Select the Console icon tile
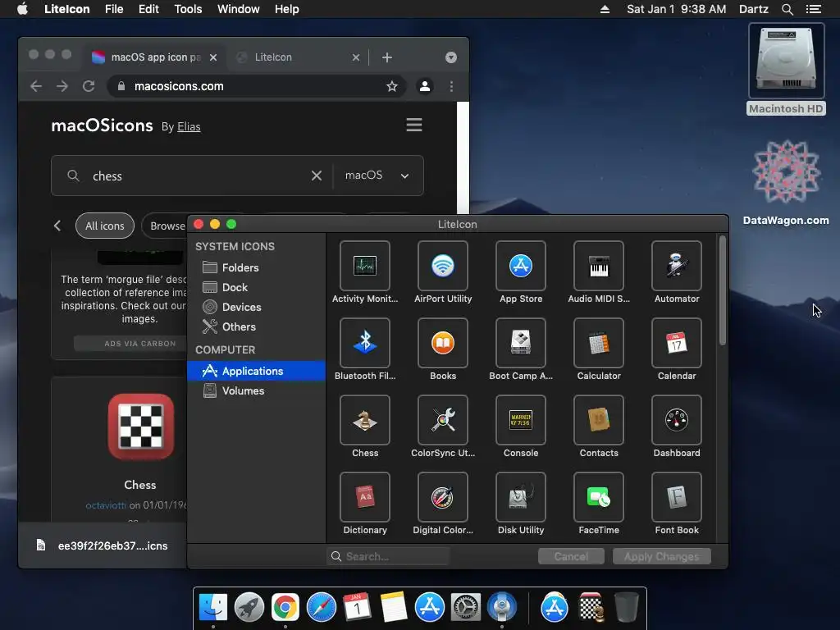The width and height of the screenshot is (840, 630). point(521,420)
